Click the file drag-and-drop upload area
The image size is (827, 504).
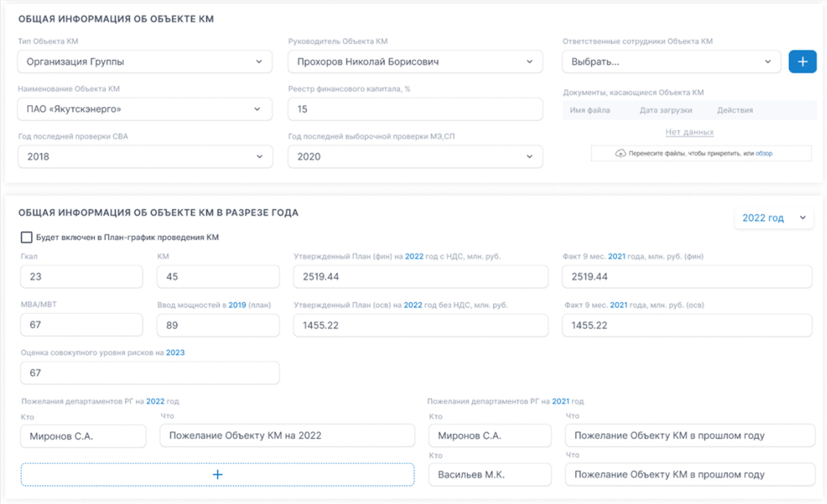701,153
